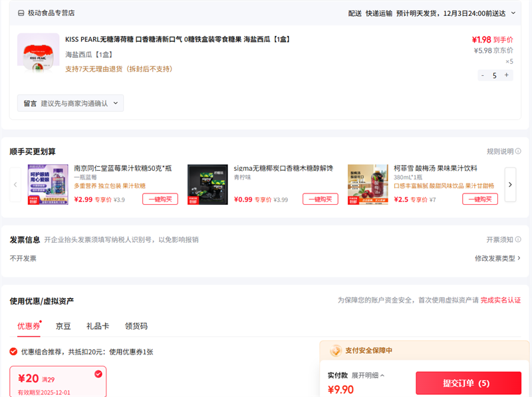
Task: Toggle the recommended coupon combination checkbox
Action: click(x=13, y=352)
